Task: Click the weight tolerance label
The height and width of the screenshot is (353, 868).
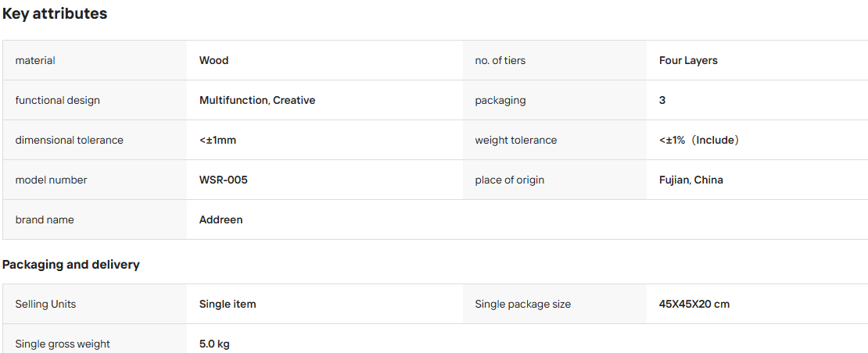Action: [516, 140]
